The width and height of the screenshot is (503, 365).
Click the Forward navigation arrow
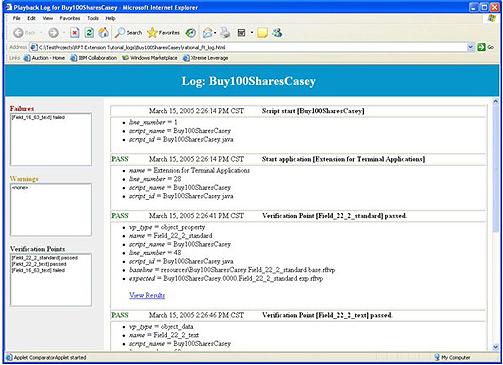coord(53,33)
